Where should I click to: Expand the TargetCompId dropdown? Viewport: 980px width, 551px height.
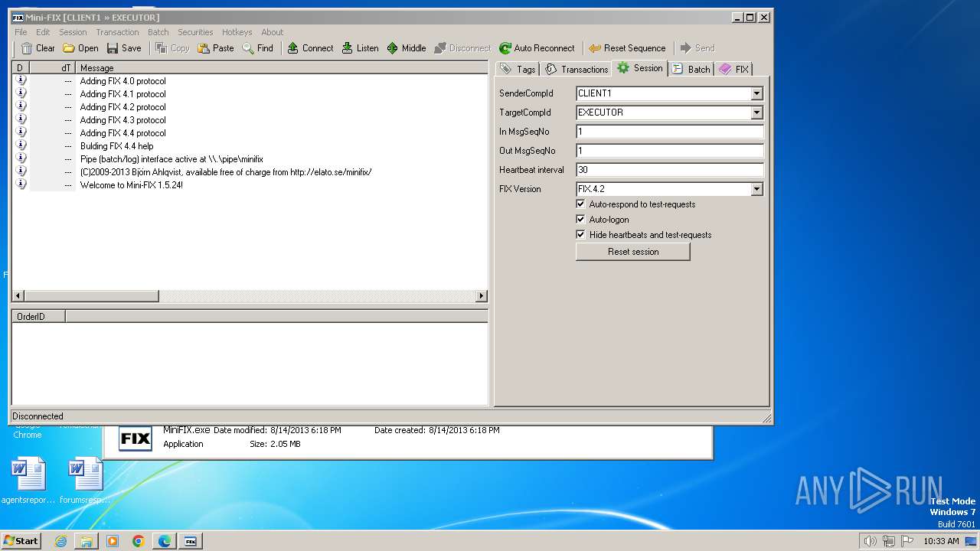[756, 112]
